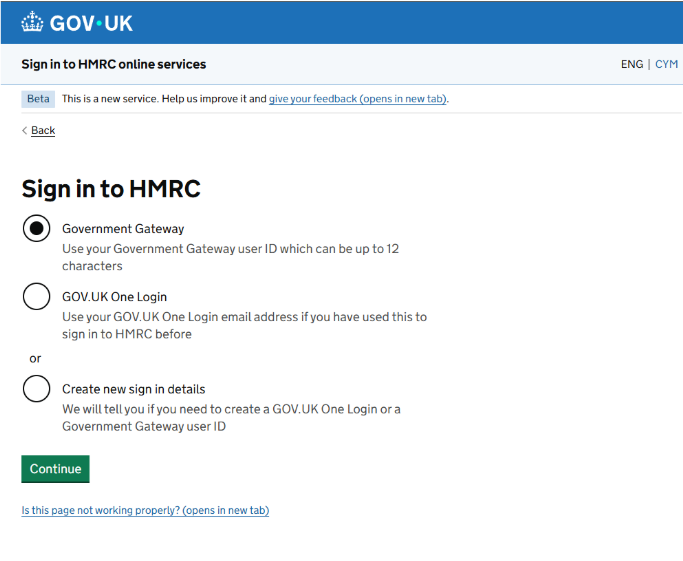Viewport: 683px width, 561px height.
Task: Click hint 'We will tell you if you need'
Action: 231,418
